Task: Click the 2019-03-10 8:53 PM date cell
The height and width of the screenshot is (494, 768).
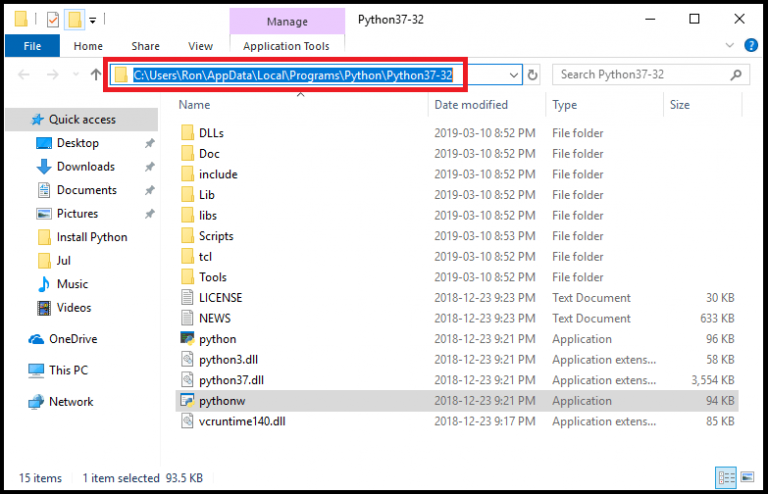Action: [x=484, y=236]
